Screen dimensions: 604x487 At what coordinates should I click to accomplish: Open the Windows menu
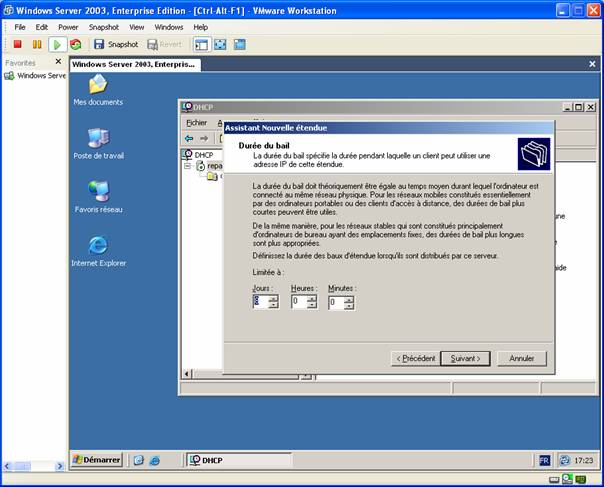click(x=169, y=27)
